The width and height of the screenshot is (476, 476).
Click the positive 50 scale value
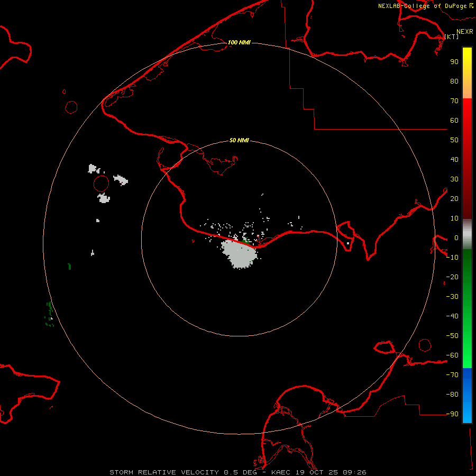coord(454,140)
